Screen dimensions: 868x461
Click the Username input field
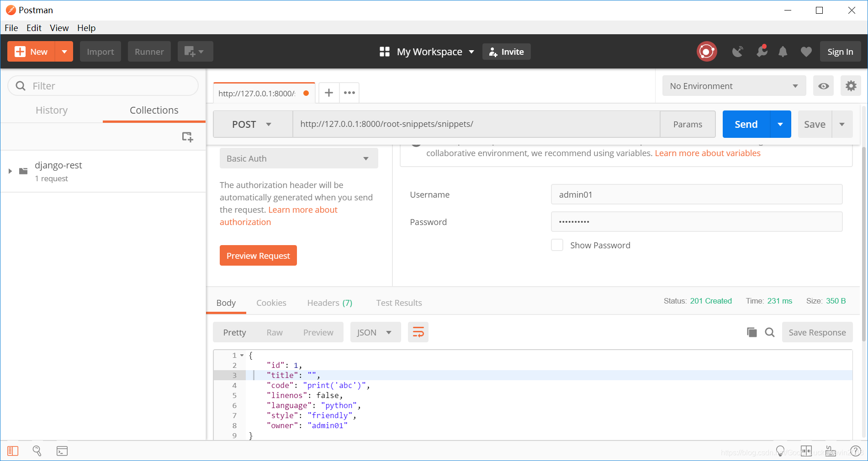point(697,194)
